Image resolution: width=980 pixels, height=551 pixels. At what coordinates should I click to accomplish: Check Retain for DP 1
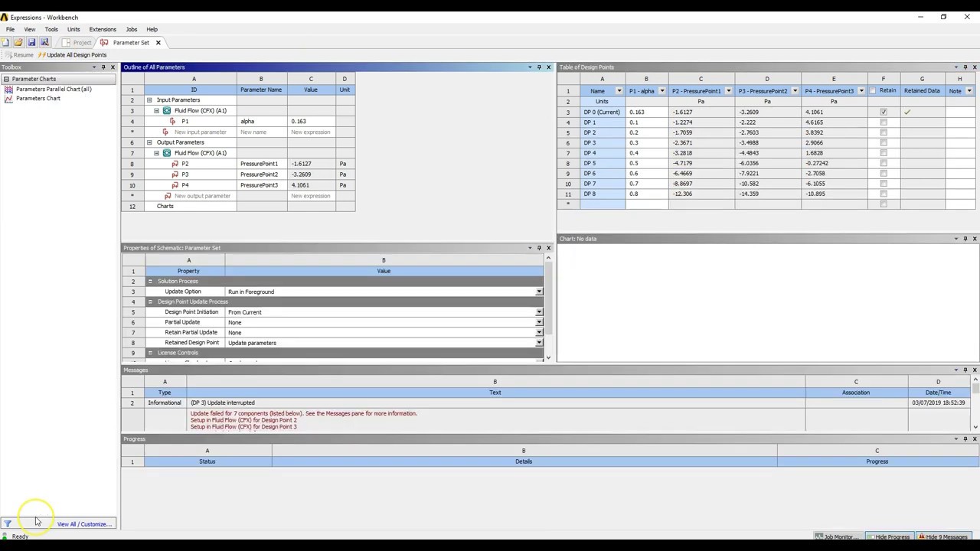(884, 122)
